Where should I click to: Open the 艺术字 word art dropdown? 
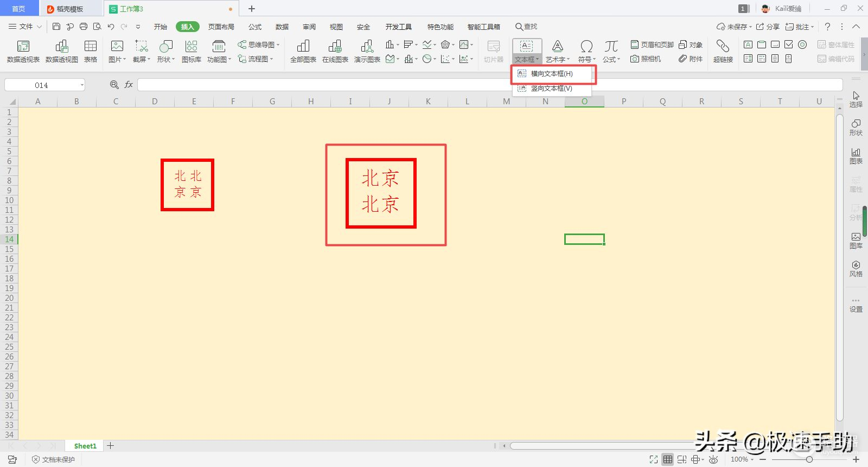tap(557, 51)
